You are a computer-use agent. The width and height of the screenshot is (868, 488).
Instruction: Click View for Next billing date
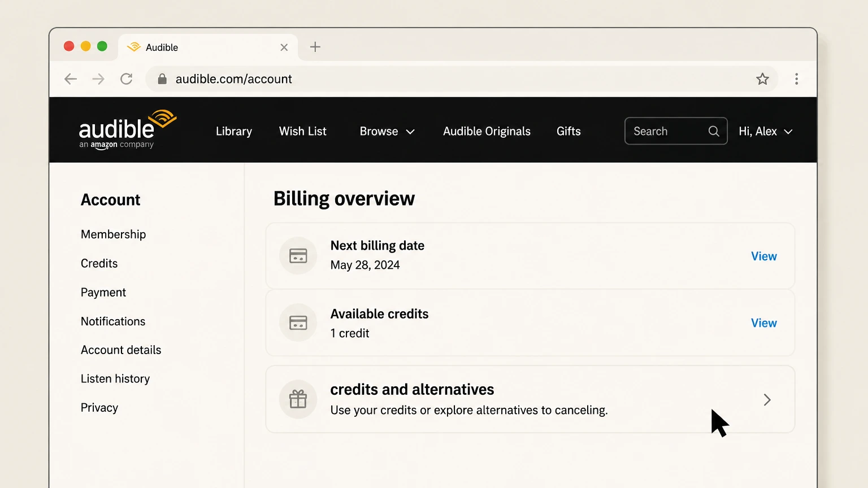[x=763, y=256]
